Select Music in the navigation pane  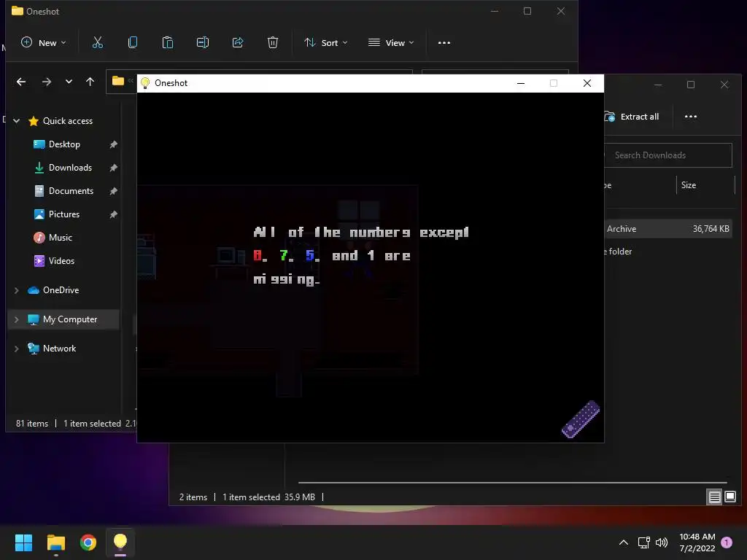pyautogui.click(x=60, y=238)
